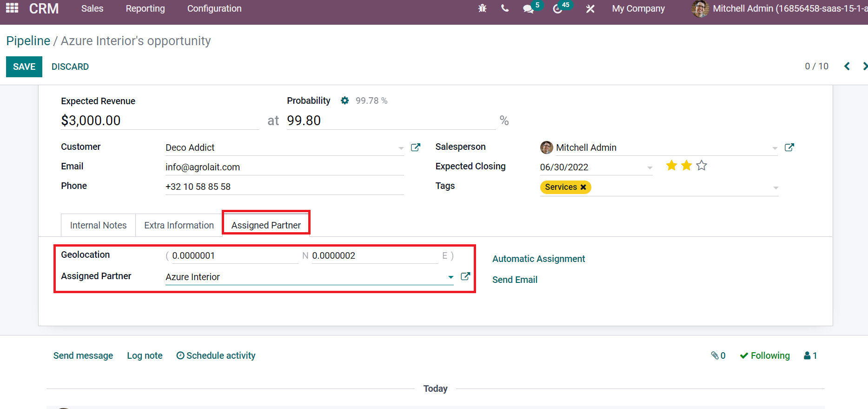Open Customer external link icon
868x409 pixels.
416,148
